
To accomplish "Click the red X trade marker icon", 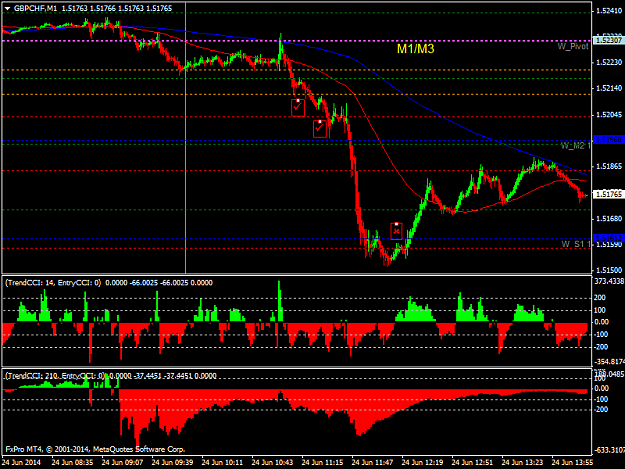I will (x=396, y=231).
